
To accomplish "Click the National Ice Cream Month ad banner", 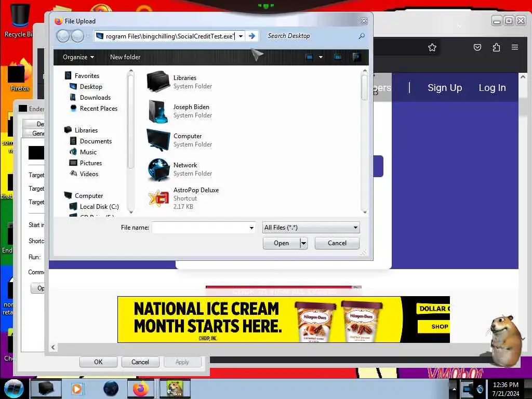I will pos(284,320).
